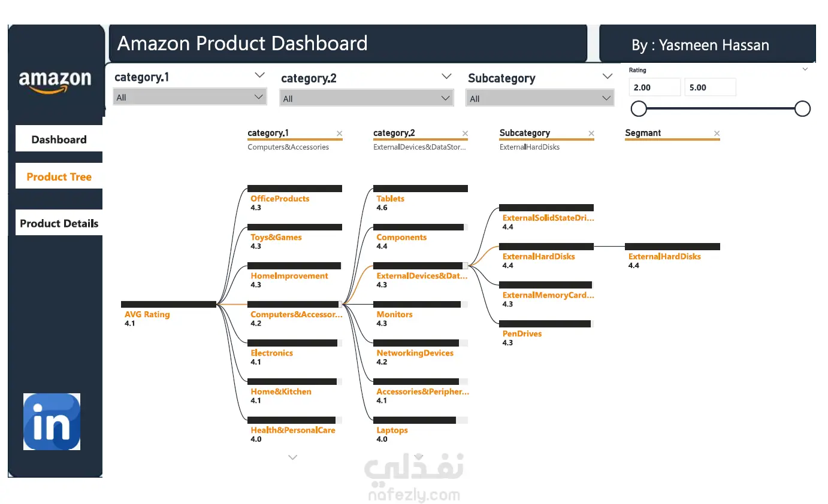Show more category.1 nodes using down chevron

(x=292, y=457)
